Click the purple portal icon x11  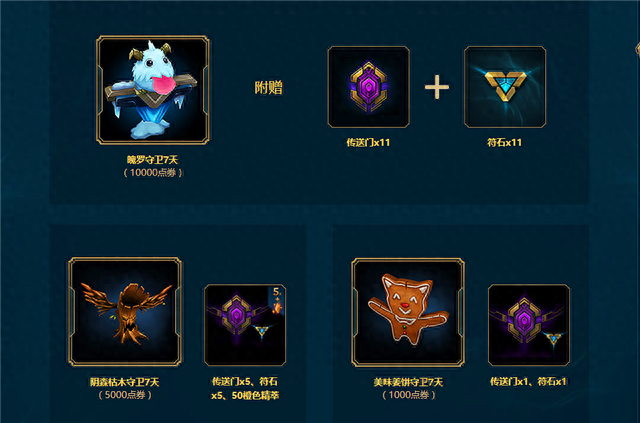click(x=369, y=87)
